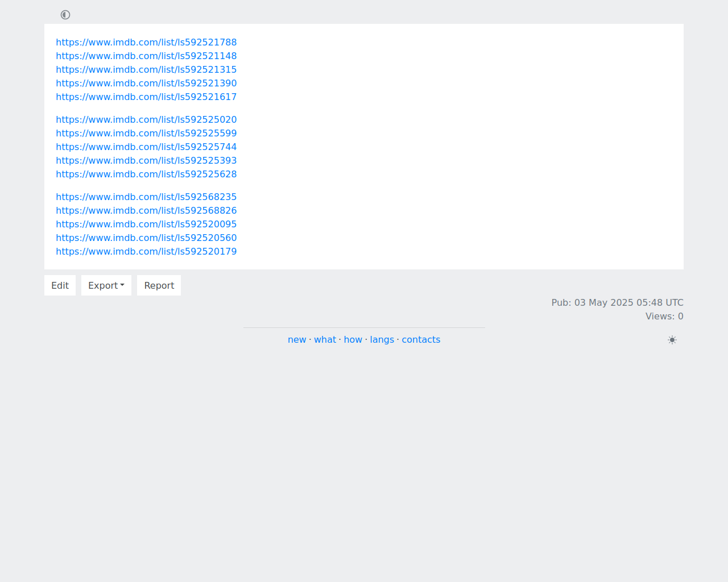The width and height of the screenshot is (728, 582).
Task: Open IMDb list link ls592525020
Action: click(146, 119)
